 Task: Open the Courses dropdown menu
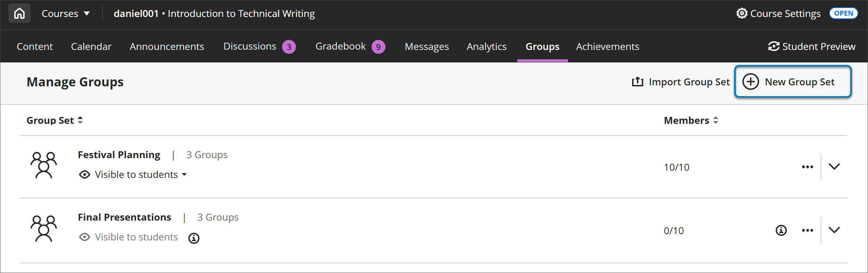point(66,14)
